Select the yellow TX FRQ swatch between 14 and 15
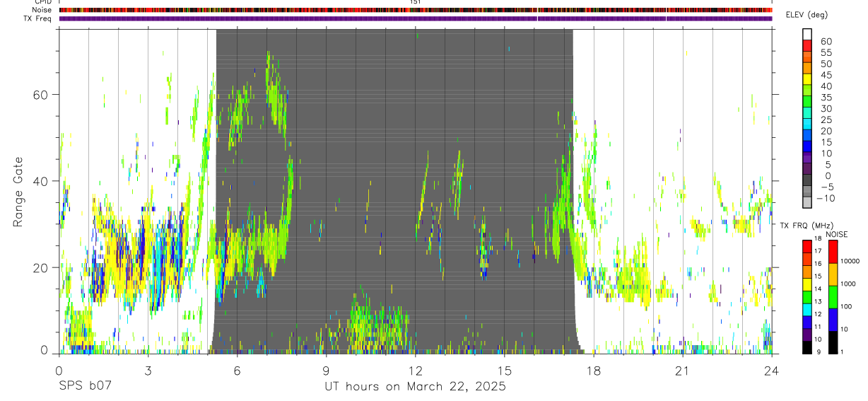Image resolution: width=868 pixels, height=401 pixels. coord(807,284)
